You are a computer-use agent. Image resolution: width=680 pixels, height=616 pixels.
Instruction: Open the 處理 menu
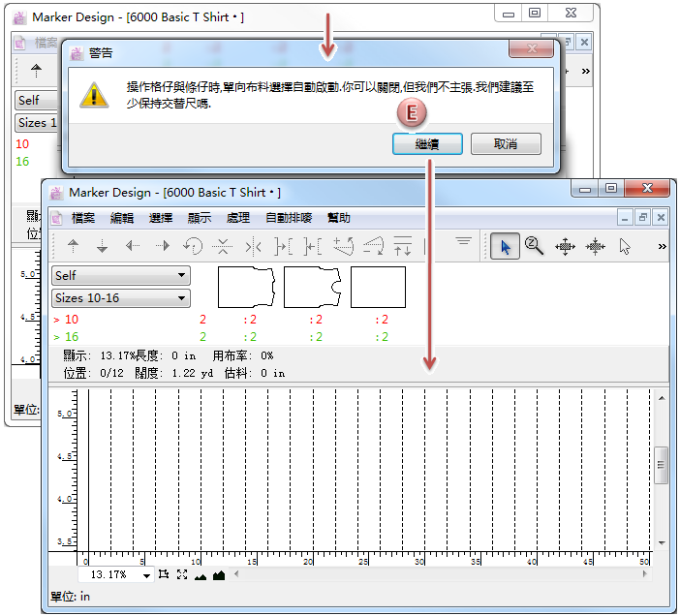238,218
